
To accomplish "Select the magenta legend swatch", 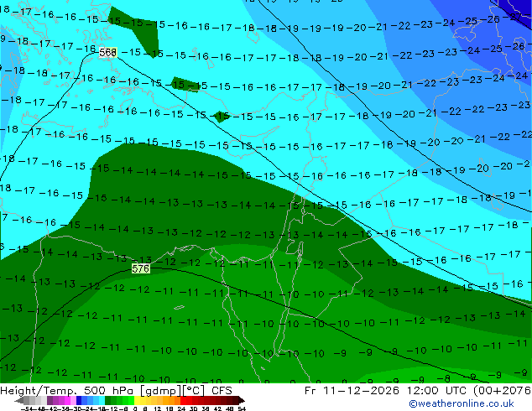I will pos(67,400).
